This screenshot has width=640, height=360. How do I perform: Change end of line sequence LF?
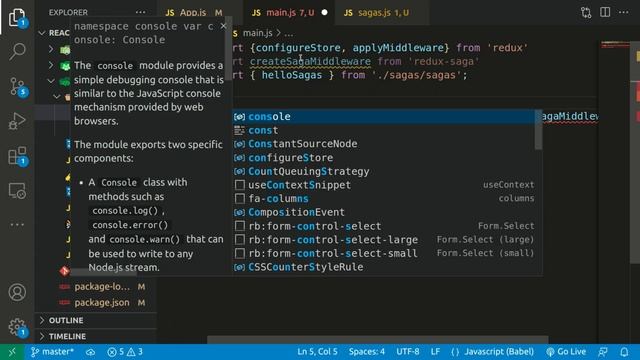[x=435, y=352]
